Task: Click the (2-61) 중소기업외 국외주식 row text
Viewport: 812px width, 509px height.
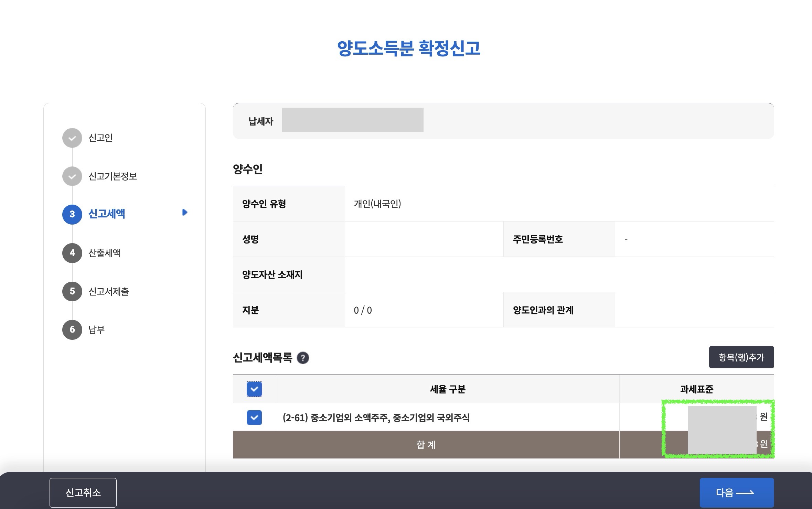Action: coord(376,418)
